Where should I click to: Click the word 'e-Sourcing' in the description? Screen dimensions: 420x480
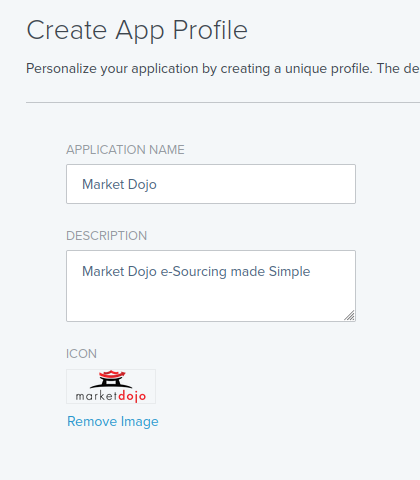pyautogui.click(x=194, y=271)
